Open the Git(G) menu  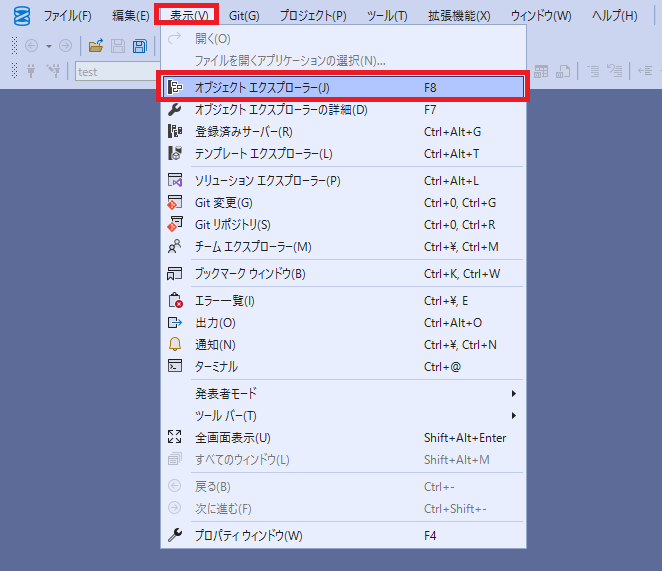click(244, 16)
